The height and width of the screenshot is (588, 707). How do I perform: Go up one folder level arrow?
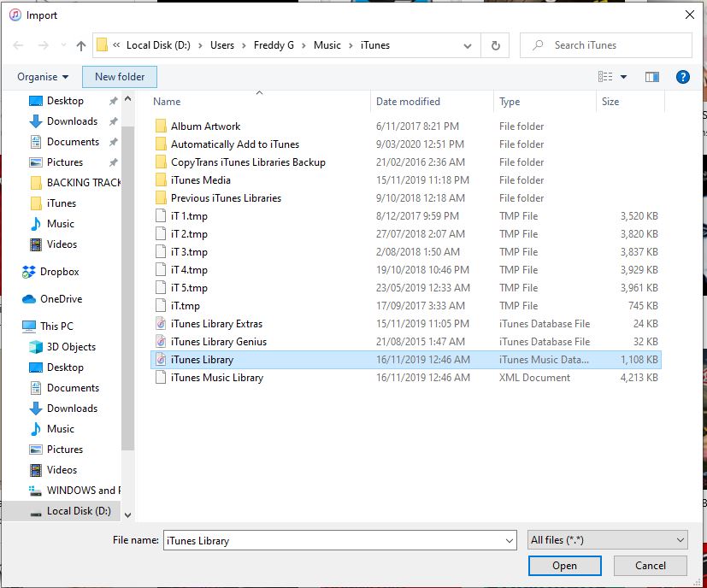click(81, 45)
